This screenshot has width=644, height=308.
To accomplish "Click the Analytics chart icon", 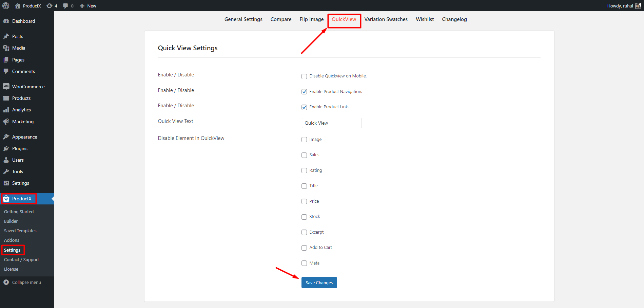I will (6, 110).
